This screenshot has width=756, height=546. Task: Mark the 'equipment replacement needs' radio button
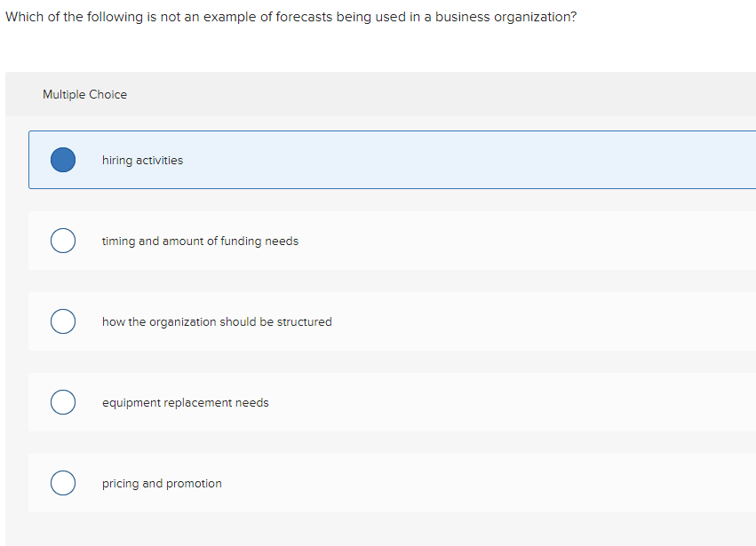coord(63,403)
